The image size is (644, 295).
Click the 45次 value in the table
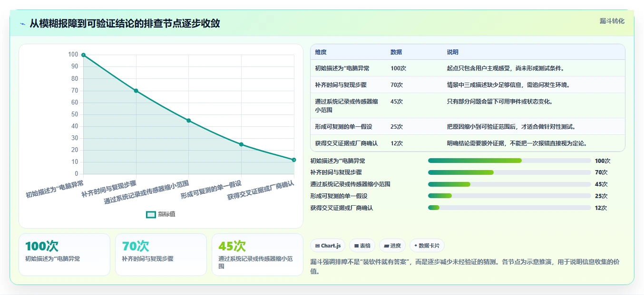pyautogui.click(x=397, y=102)
